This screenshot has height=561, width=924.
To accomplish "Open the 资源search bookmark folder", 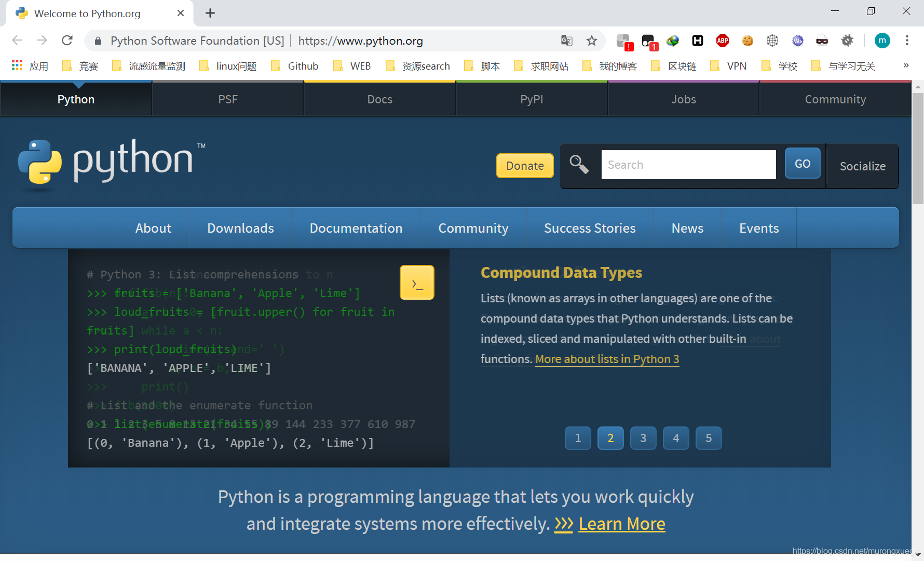I will pyautogui.click(x=417, y=66).
